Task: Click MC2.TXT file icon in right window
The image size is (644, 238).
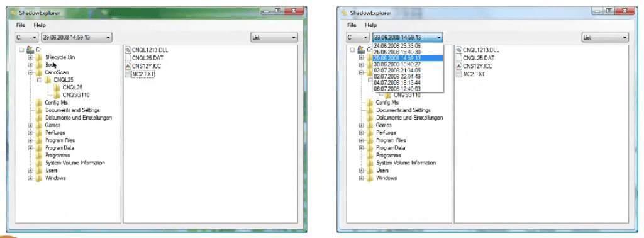Action: 459,74
